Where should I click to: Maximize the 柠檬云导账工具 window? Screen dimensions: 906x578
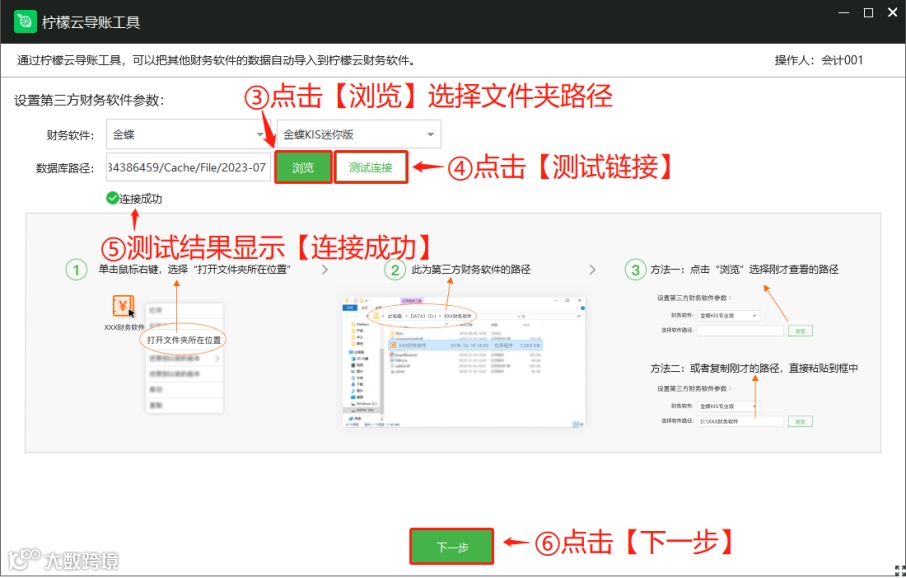click(868, 13)
